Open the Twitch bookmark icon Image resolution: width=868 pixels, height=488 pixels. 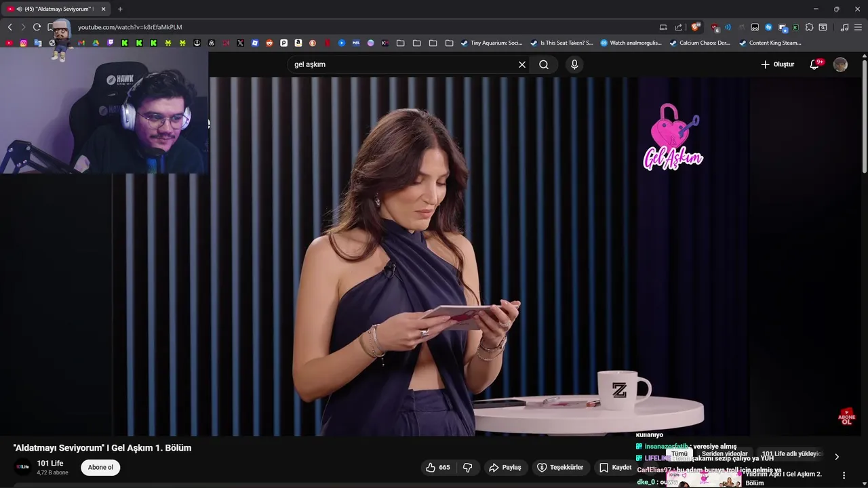point(111,43)
